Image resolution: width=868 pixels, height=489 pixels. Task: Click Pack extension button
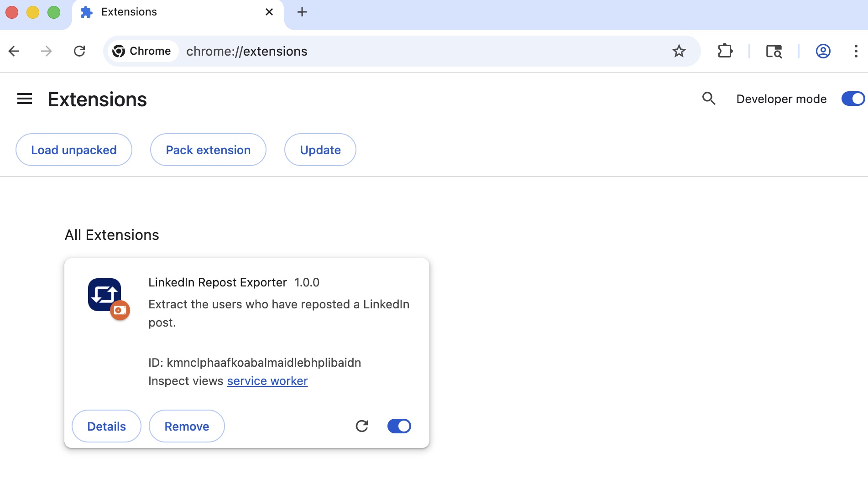208,150
